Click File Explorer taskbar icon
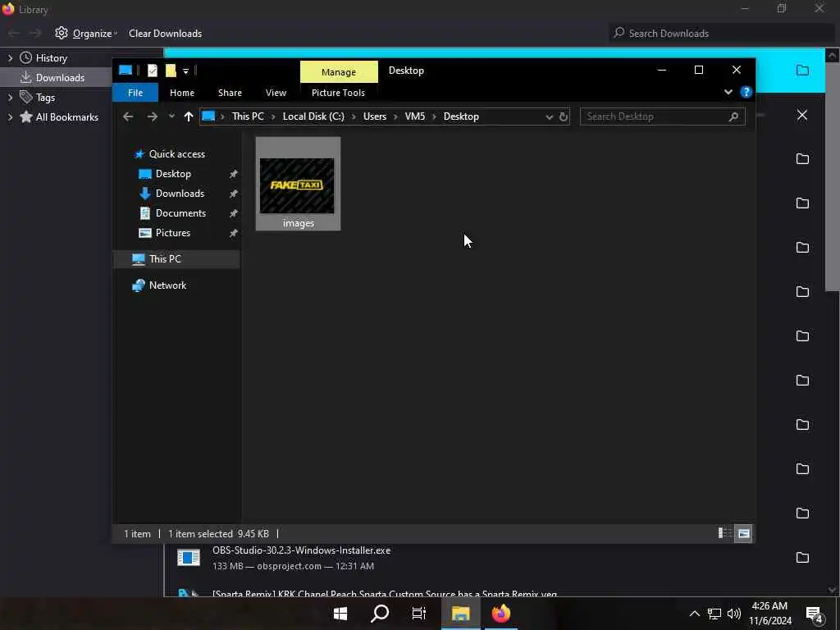840x630 pixels. pyautogui.click(x=460, y=614)
